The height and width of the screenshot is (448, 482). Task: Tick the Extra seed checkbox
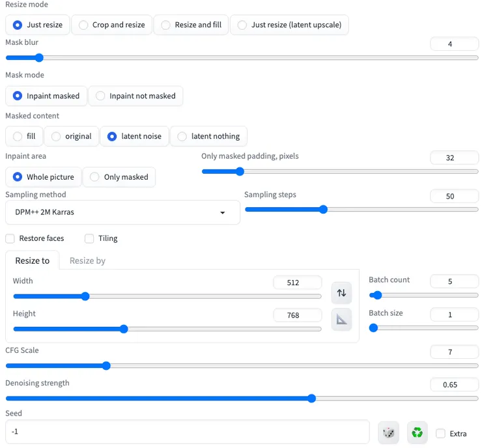pos(441,434)
